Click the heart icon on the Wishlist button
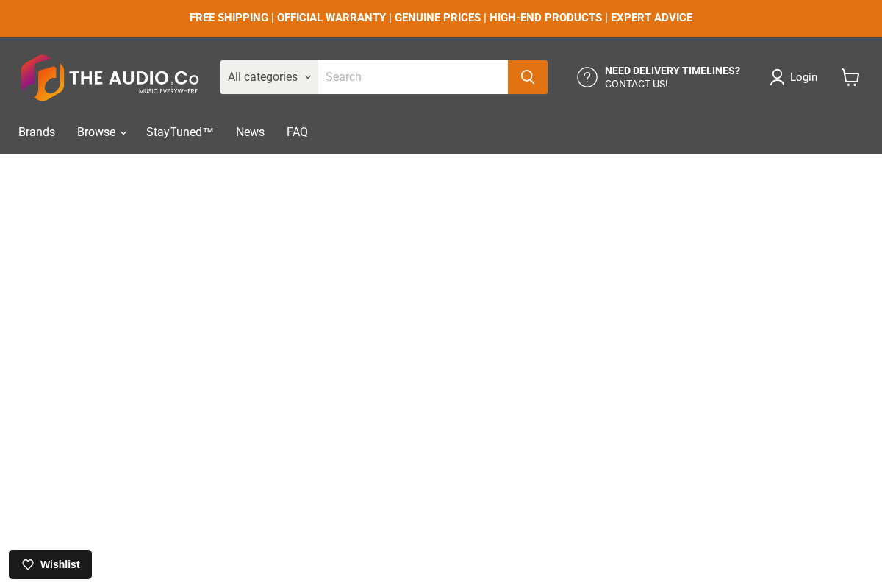Screen dimensions: 882x588 pos(28,564)
